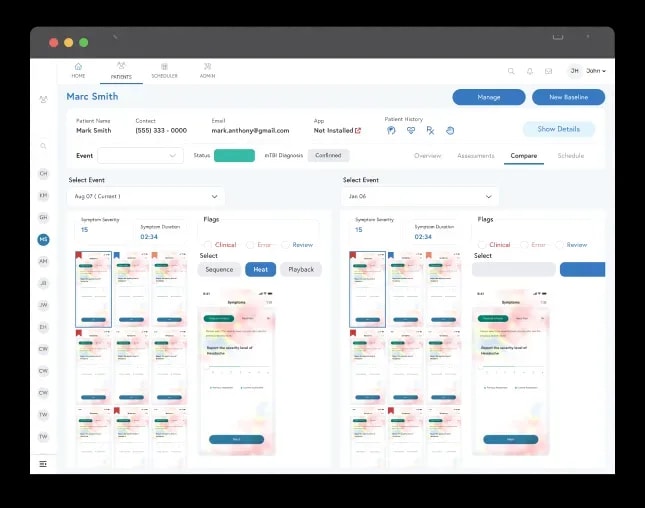The width and height of the screenshot is (645, 508).
Task: Choose the Heat view button
Action: tap(260, 269)
